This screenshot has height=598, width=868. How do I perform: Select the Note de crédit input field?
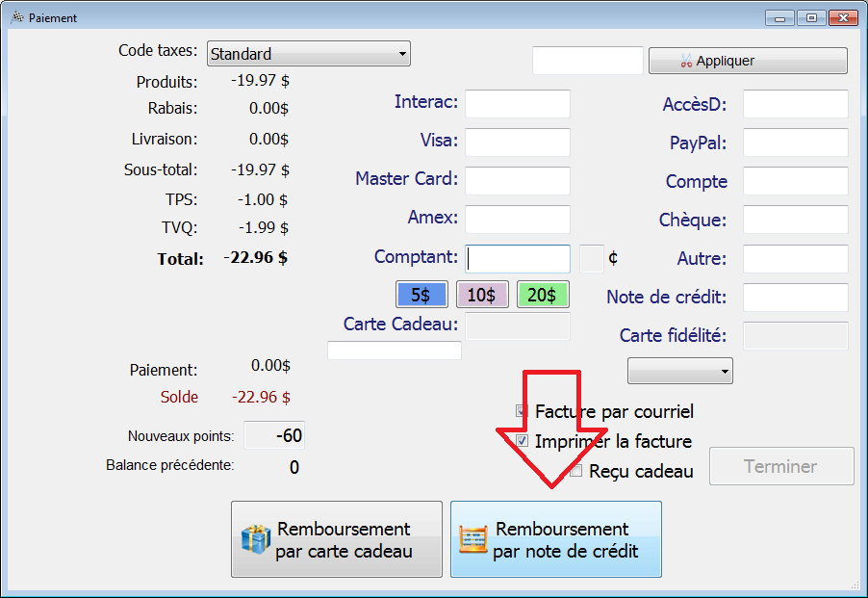[795, 298]
